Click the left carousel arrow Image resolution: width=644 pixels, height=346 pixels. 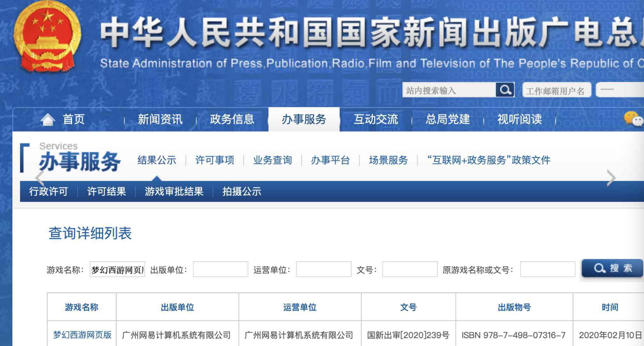[39, 178]
